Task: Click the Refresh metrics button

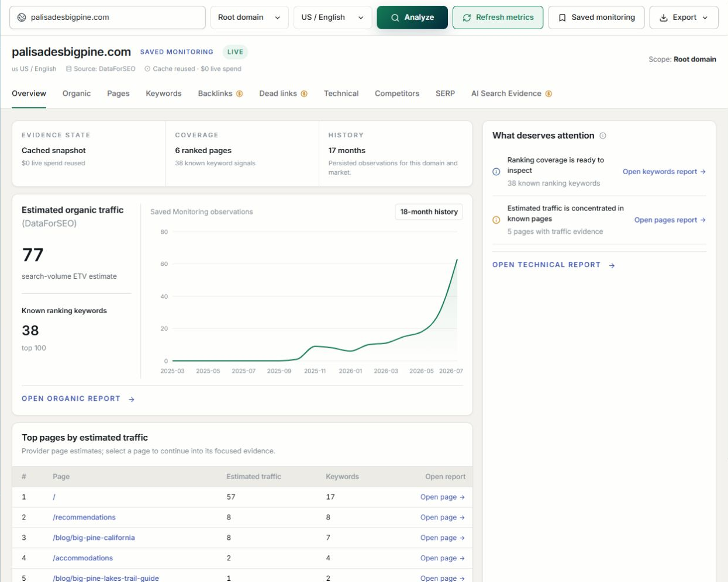Action: 498,18
